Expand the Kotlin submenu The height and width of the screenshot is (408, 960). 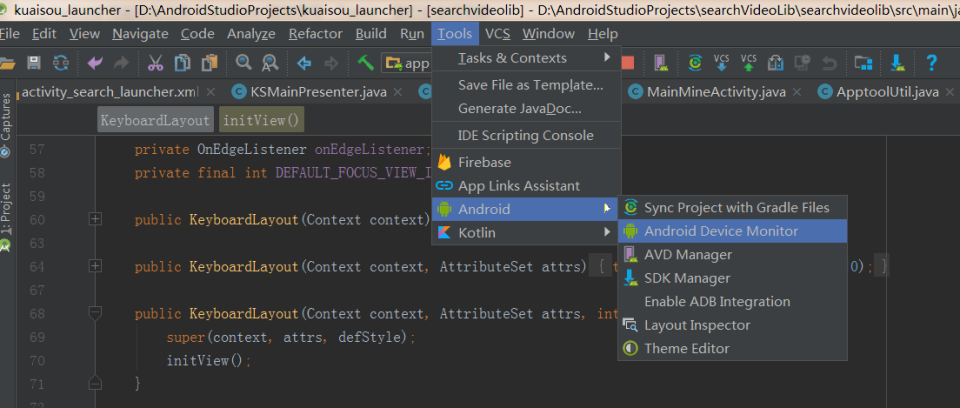click(x=527, y=233)
